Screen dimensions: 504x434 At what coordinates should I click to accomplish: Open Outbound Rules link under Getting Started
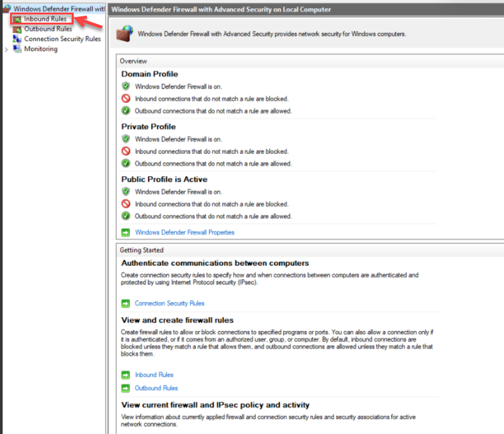click(156, 388)
